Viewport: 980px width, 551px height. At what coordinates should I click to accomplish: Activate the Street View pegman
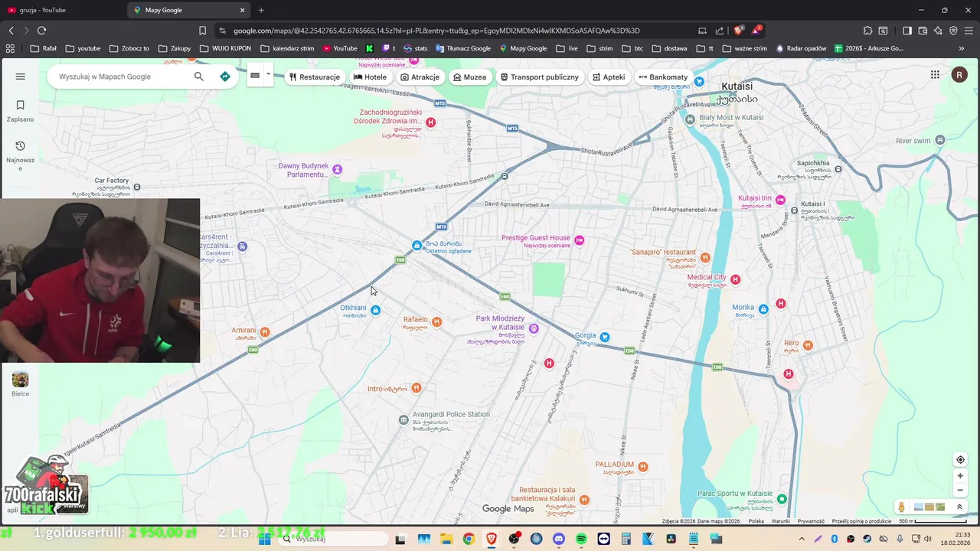click(902, 507)
